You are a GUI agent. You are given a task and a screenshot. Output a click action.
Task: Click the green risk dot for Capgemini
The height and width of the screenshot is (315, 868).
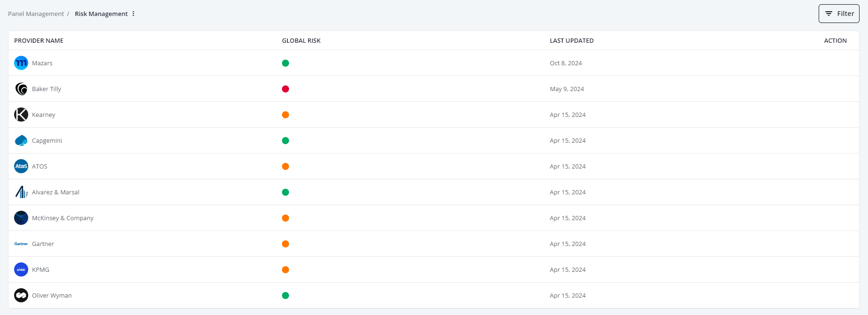[x=285, y=140]
